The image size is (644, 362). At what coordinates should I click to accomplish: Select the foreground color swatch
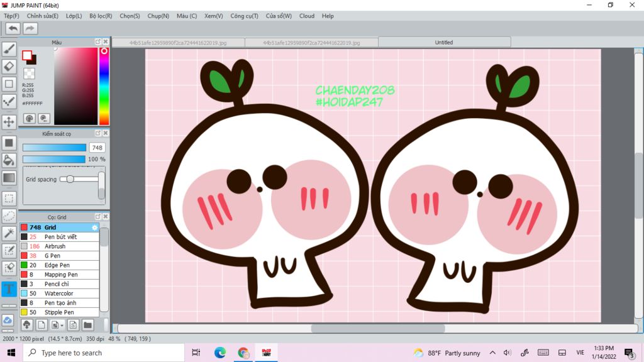click(x=26, y=55)
